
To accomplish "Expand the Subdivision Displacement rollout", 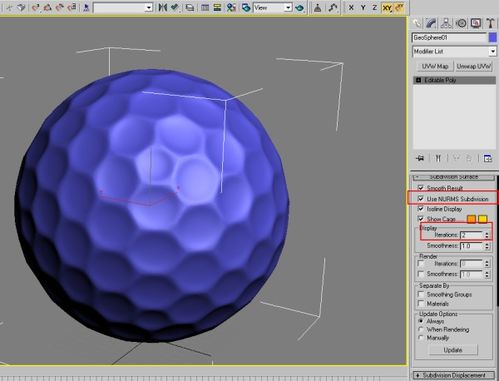I will (454, 375).
